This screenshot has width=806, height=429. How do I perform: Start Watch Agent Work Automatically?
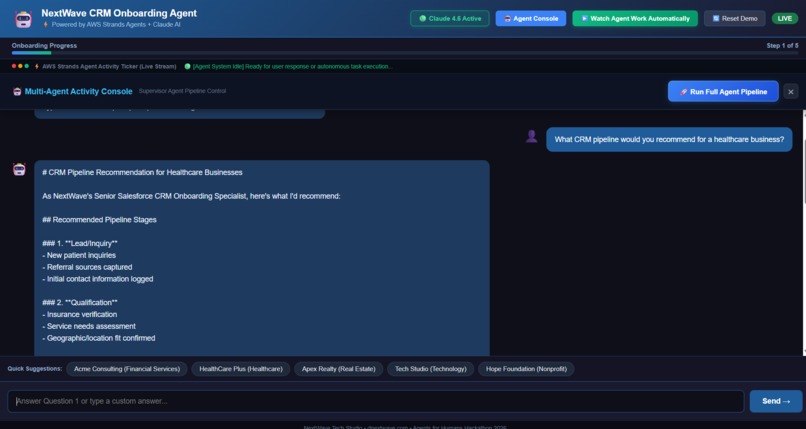635,18
